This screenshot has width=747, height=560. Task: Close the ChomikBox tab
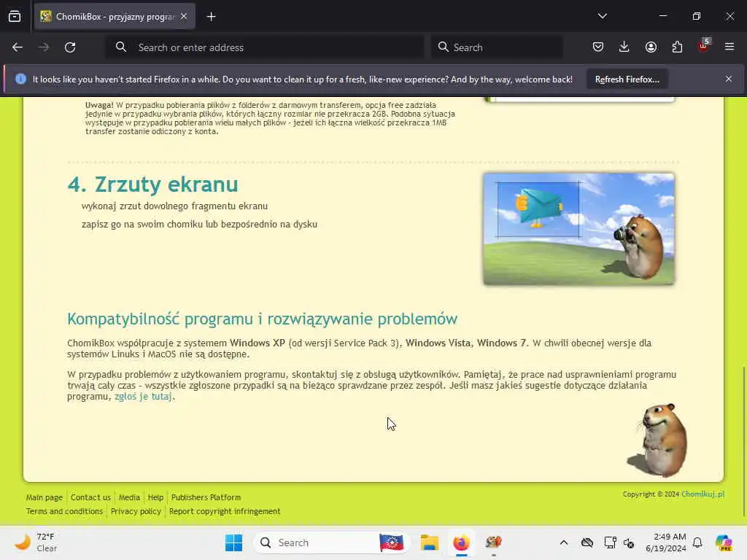[x=184, y=17]
